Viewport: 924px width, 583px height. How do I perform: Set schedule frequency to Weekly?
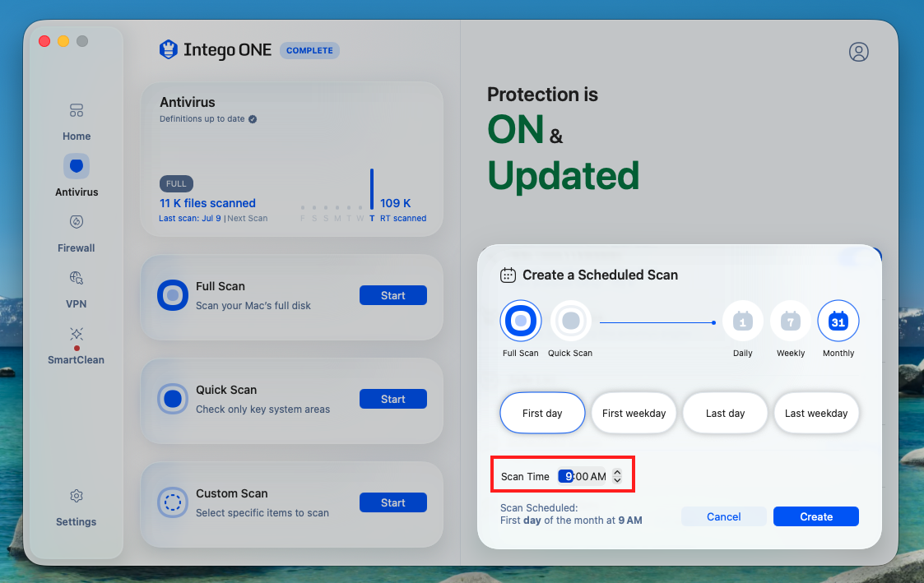(x=790, y=322)
